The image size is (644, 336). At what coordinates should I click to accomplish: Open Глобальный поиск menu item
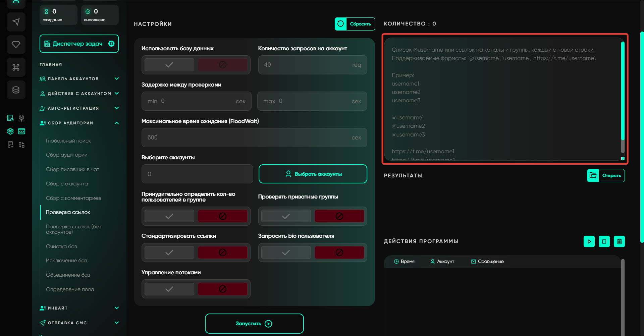(68, 141)
